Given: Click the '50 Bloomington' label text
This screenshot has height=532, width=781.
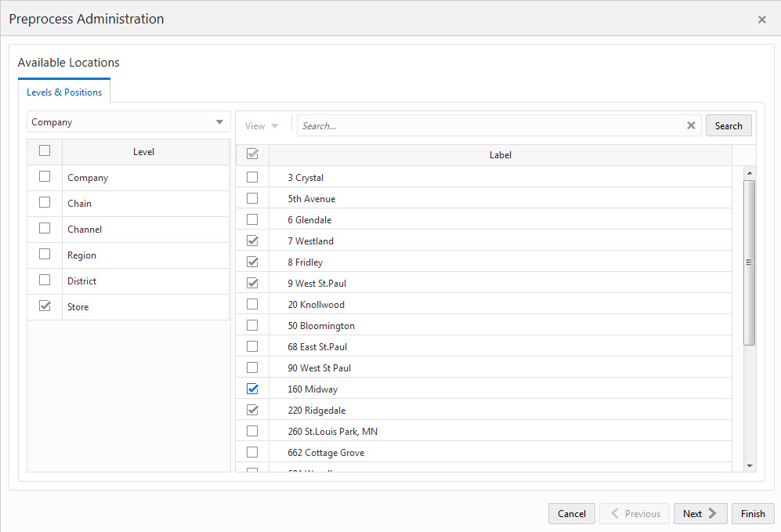Looking at the screenshot, I should tap(320, 326).
